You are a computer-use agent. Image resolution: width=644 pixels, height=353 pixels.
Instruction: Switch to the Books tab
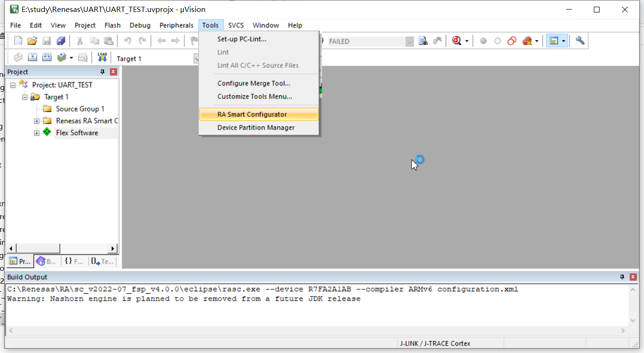coord(47,262)
